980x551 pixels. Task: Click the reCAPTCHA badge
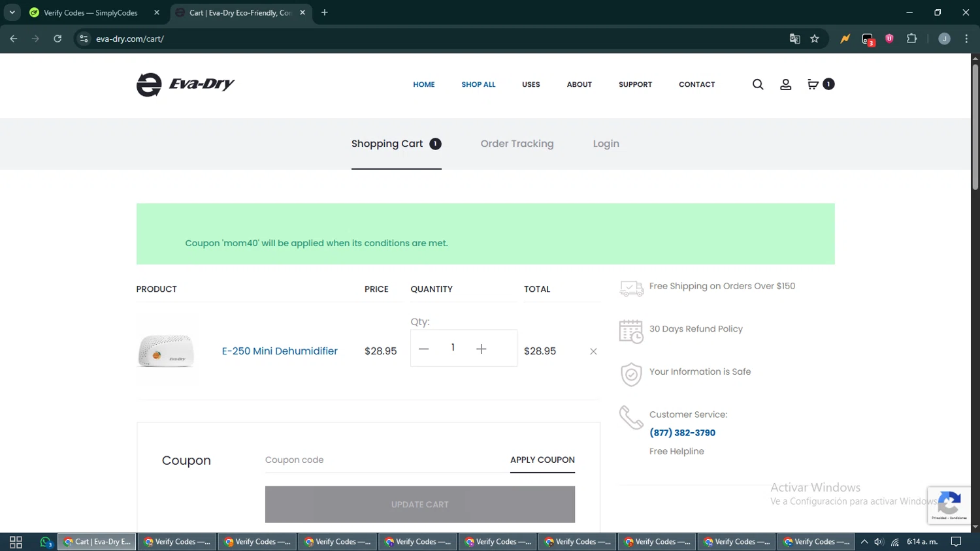[x=949, y=505]
